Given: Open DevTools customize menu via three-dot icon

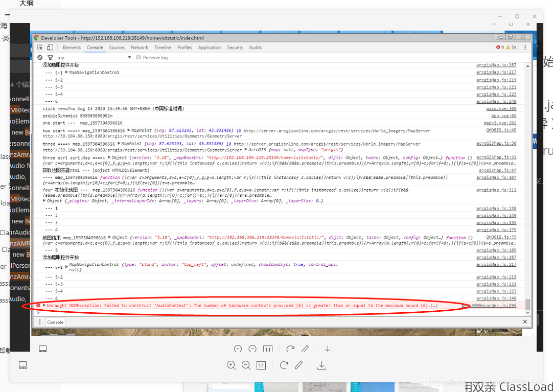Looking at the screenshot, I should 525,47.
